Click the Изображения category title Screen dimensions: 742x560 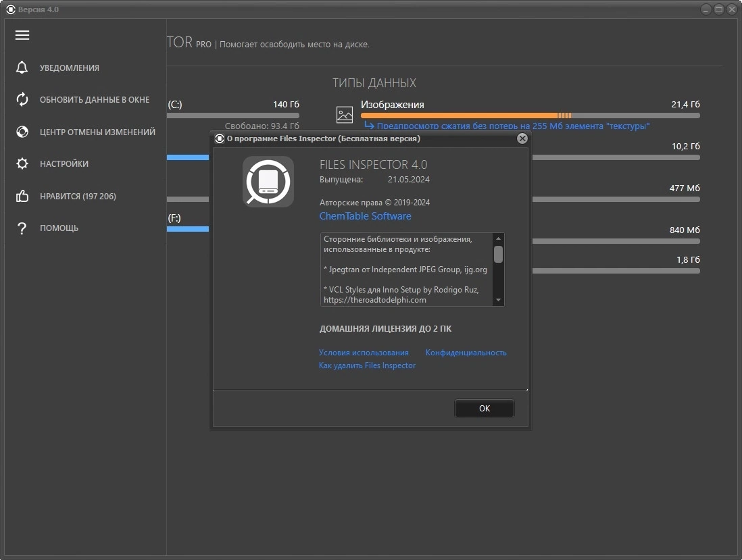pos(393,105)
